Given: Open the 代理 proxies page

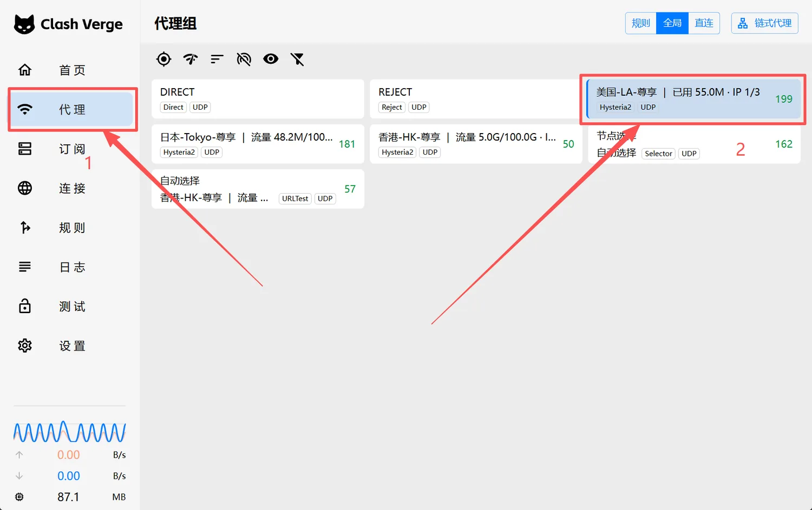Looking at the screenshot, I should tap(71, 109).
